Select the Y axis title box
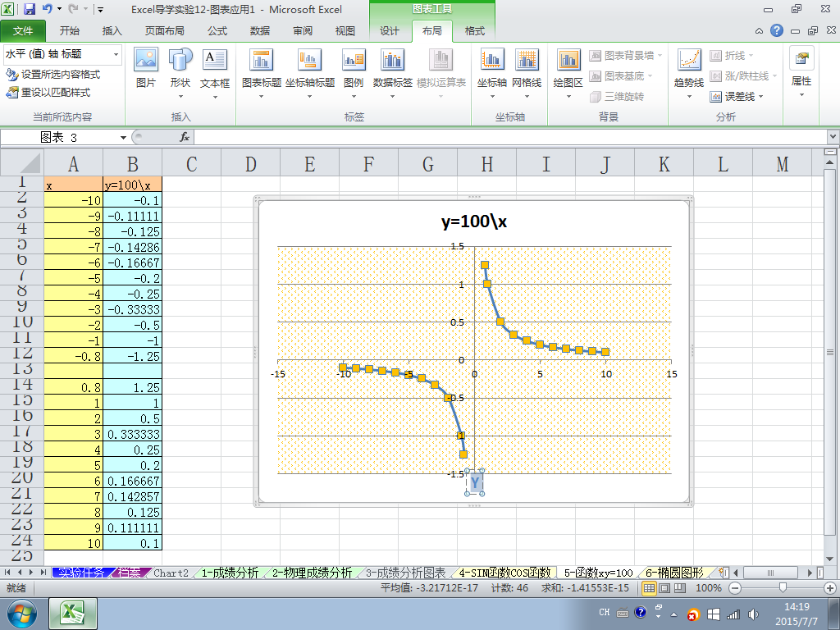This screenshot has height=630, width=840. (475, 483)
